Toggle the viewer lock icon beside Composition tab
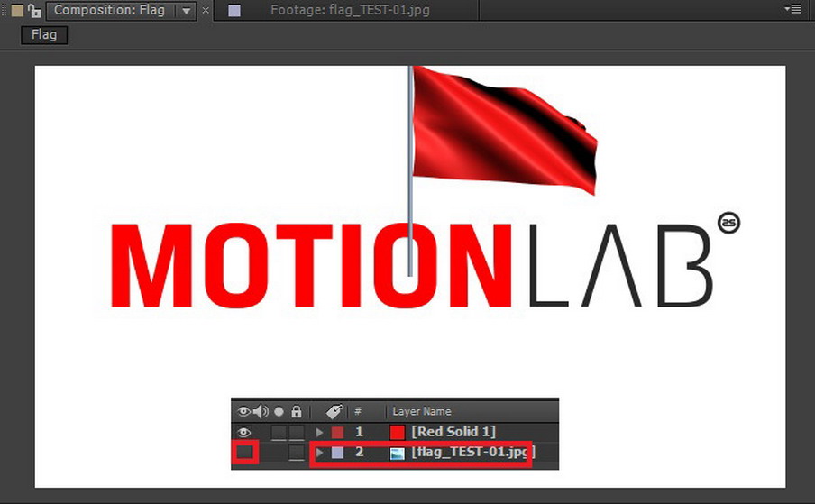815x504 pixels. tap(34, 11)
